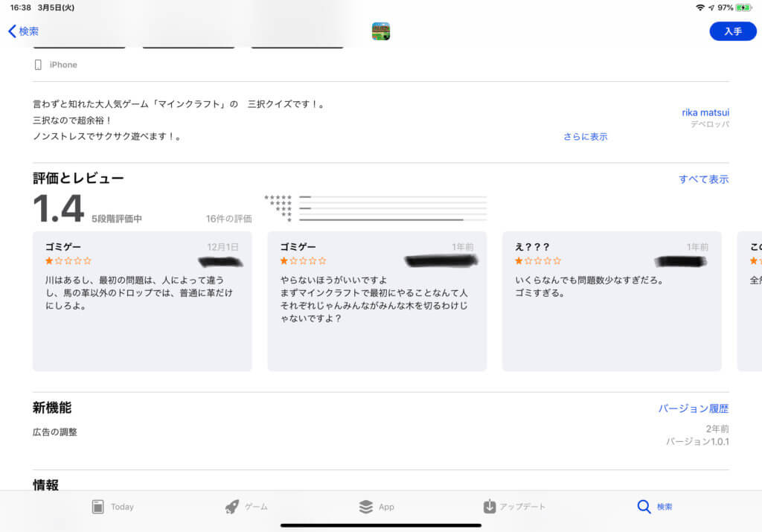This screenshot has width=762, height=532.
Task: Tap the アップデート download icon
Action: [x=489, y=507]
